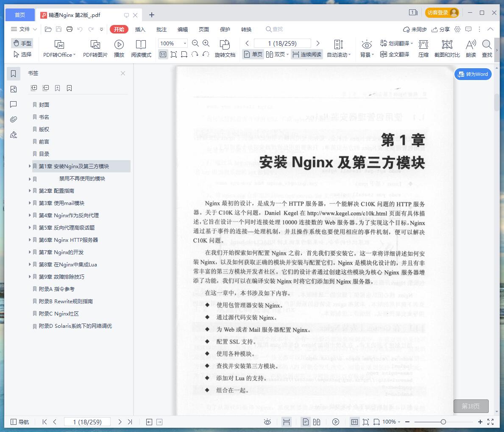Open the attachments sidebar panel
The height and width of the screenshot is (432, 504).
click(x=14, y=119)
